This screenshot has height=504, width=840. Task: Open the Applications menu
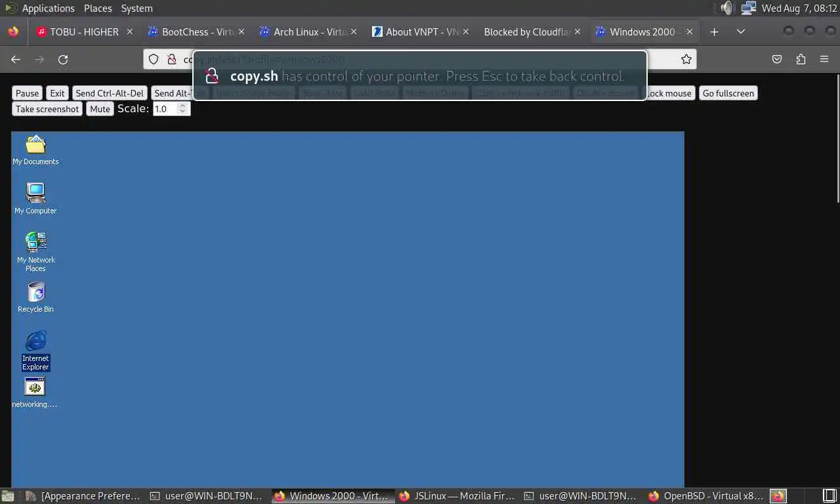pyautogui.click(x=48, y=8)
